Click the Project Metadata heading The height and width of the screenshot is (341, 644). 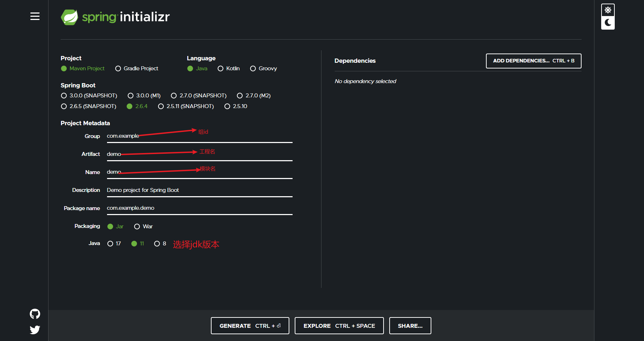click(x=85, y=123)
